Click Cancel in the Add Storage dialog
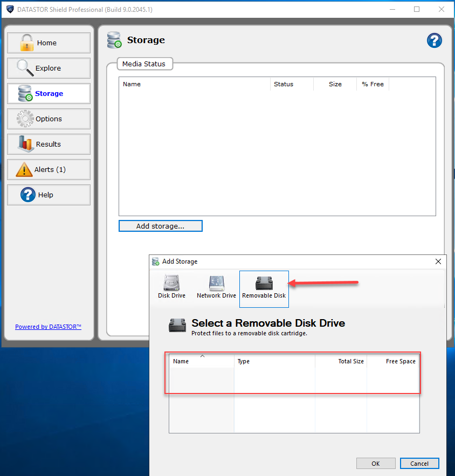The image size is (455, 476). [x=419, y=464]
